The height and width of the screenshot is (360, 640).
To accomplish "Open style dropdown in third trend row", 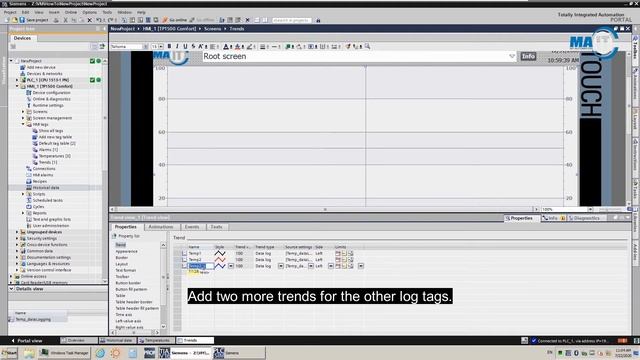I will click(231, 266).
